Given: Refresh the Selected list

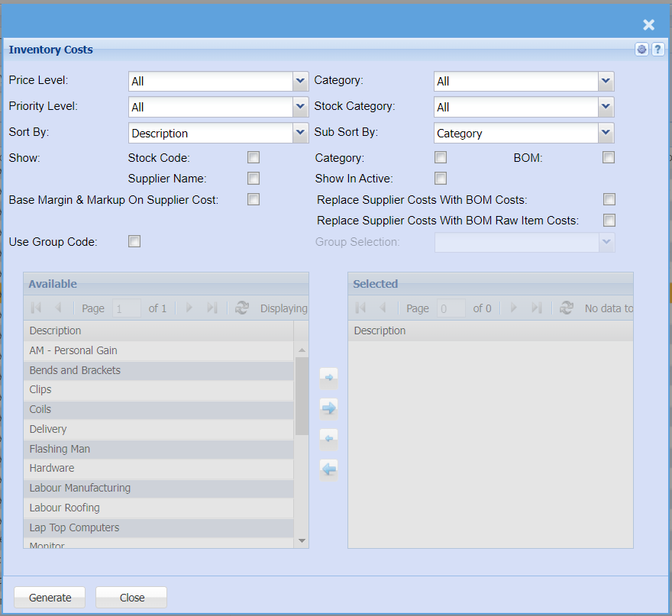Looking at the screenshot, I should pyautogui.click(x=567, y=308).
